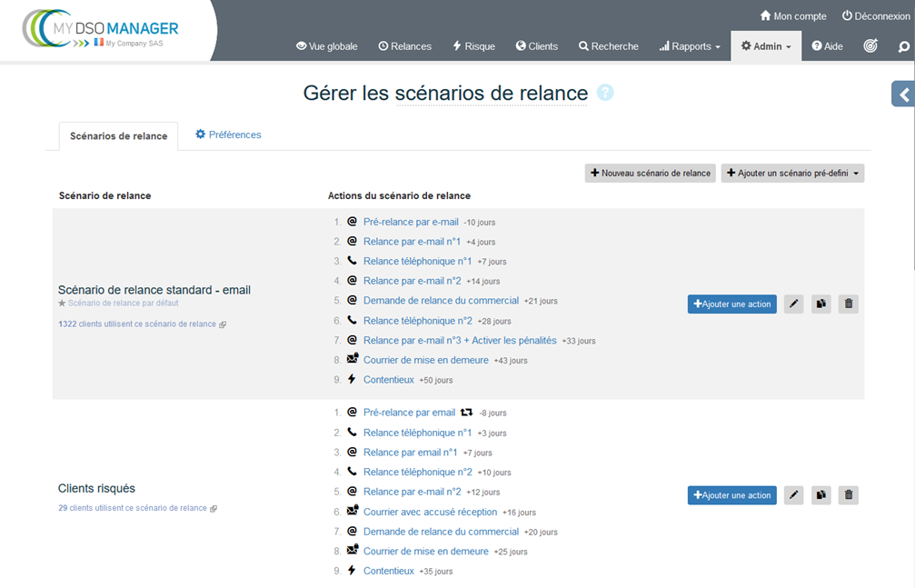Viewport: 915px width, 588px height.
Task: Expand the Rapports menu
Action: click(x=689, y=46)
